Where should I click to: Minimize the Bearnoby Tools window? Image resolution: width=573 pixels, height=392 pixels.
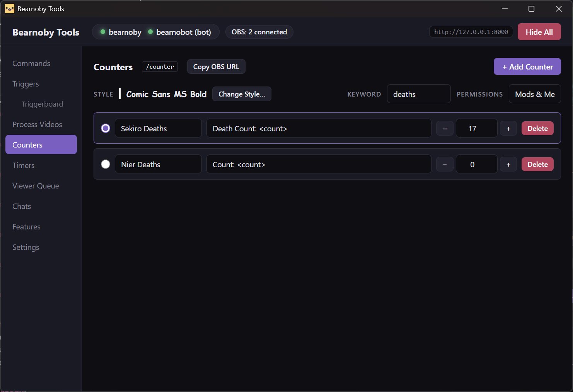[x=505, y=8]
